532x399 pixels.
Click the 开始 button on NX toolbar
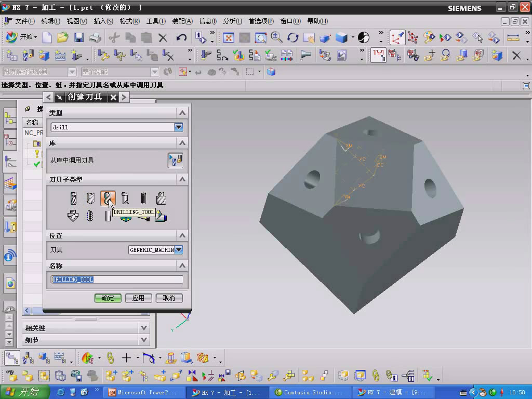coord(21,37)
